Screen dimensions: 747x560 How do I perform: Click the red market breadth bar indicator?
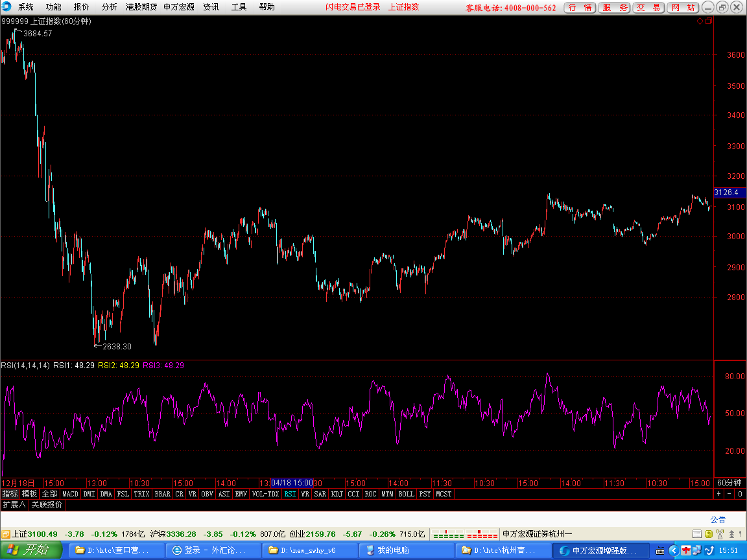coord(482,534)
